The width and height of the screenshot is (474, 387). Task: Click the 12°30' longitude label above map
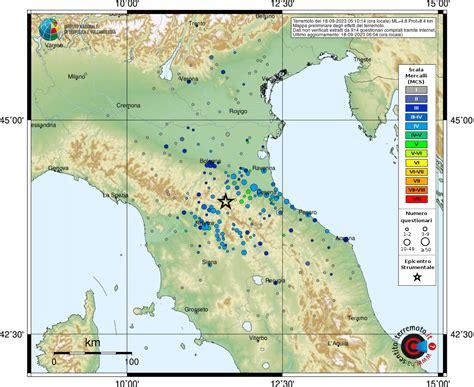click(282, 4)
